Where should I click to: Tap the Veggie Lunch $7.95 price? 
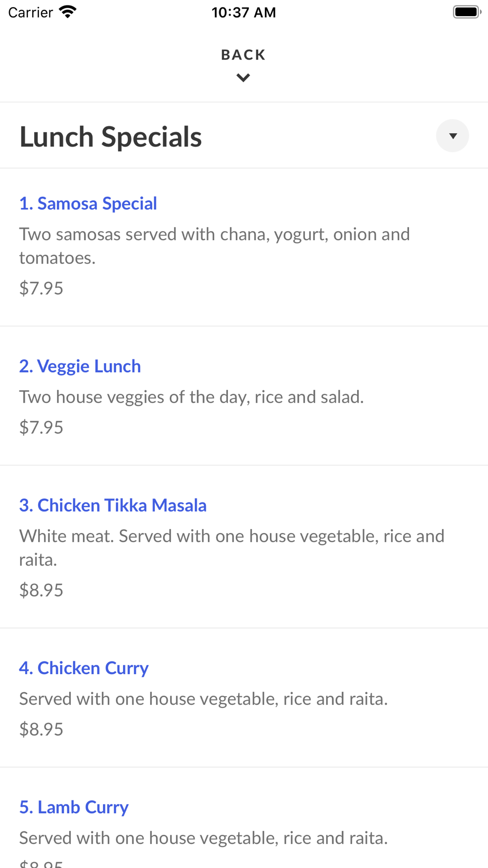point(41,427)
